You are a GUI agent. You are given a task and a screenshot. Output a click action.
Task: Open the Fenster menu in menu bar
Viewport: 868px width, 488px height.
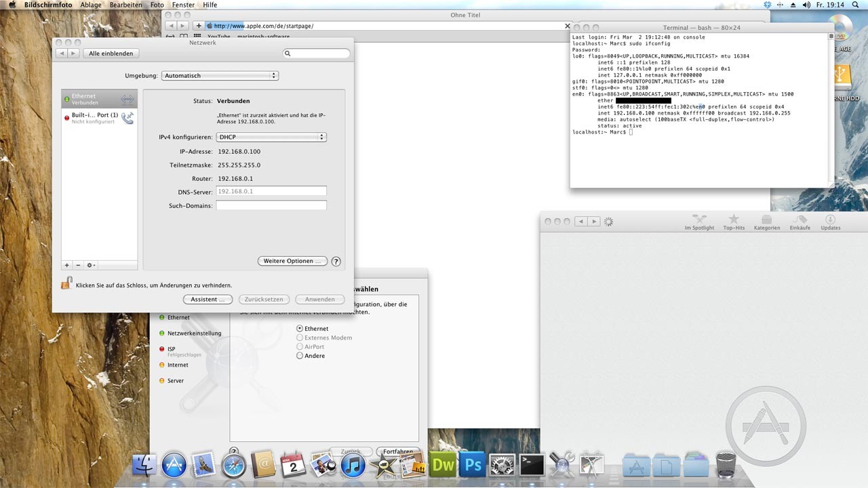[183, 5]
